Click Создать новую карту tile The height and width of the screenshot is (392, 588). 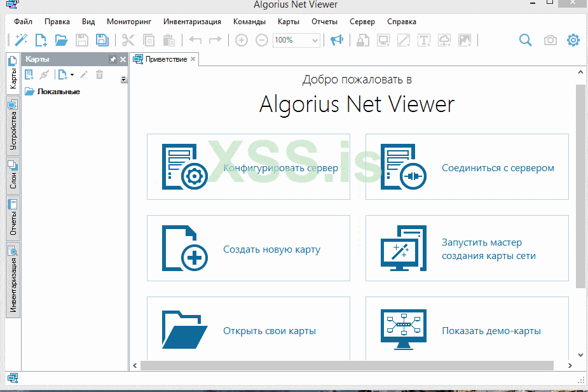249,248
